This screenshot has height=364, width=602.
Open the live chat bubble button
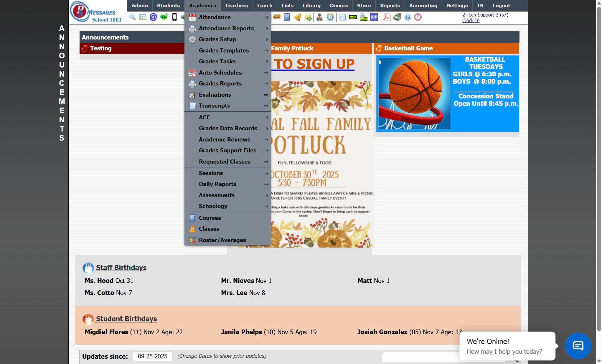coord(578,346)
